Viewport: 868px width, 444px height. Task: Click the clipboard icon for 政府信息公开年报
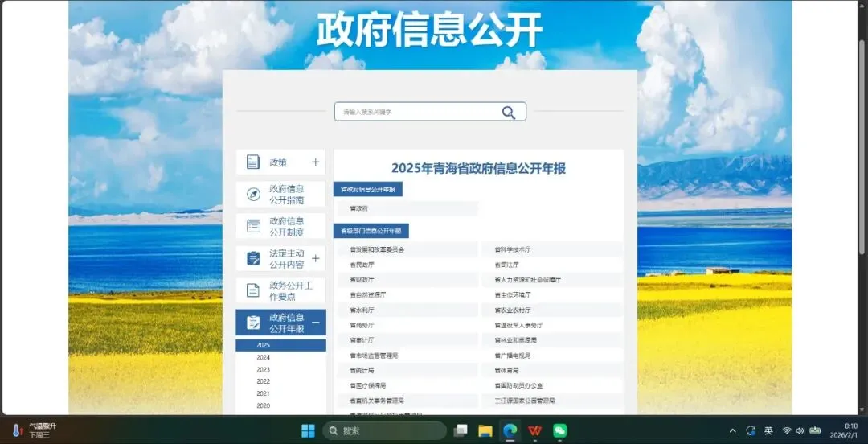tap(253, 323)
